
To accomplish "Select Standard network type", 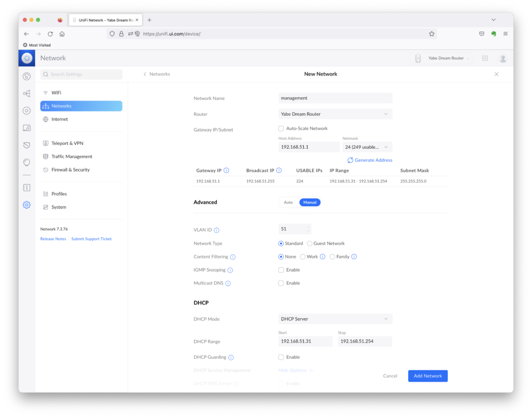I will (281, 243).
